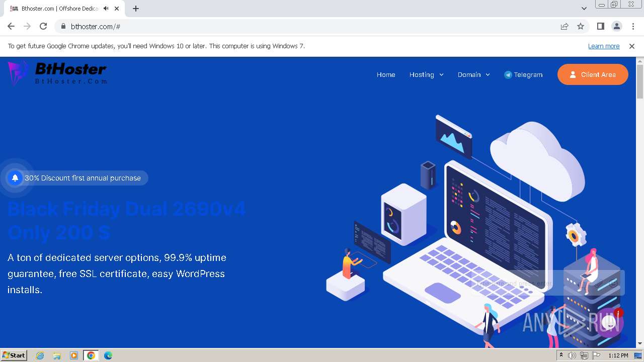
Task: Bookmark this tab with star
Action: pos(581,26)
